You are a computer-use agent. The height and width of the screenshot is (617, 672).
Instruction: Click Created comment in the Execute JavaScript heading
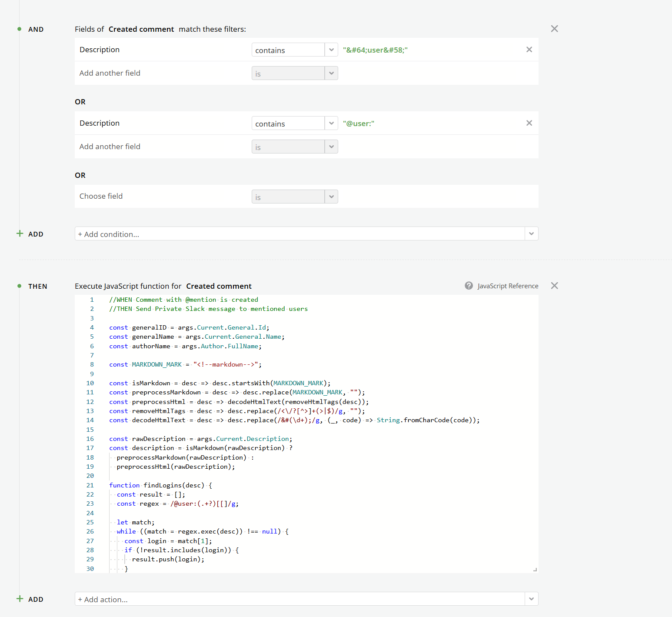click(x=219, y=286)
